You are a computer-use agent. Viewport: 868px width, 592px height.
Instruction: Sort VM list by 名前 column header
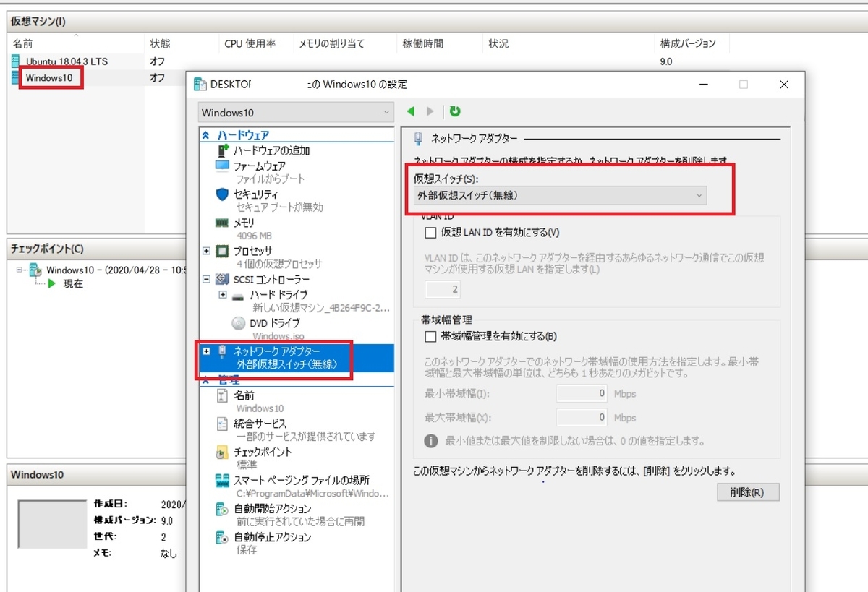click(75, 44)
